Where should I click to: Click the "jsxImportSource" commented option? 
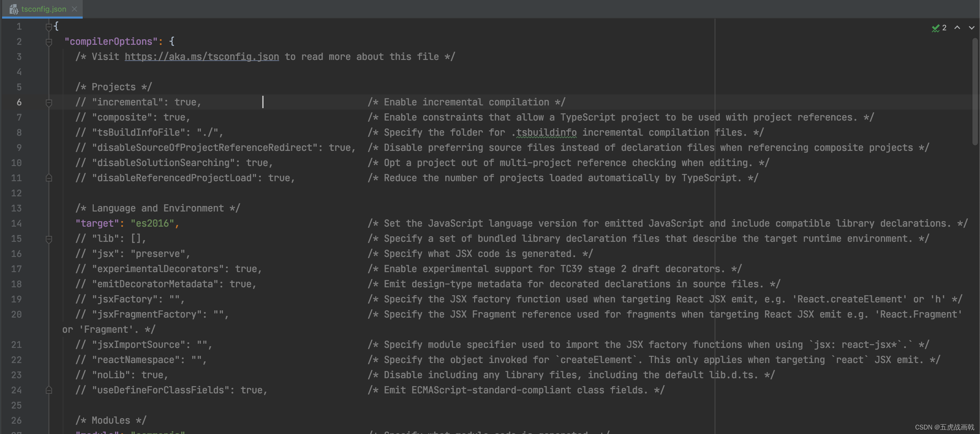(x=144, y=344)
